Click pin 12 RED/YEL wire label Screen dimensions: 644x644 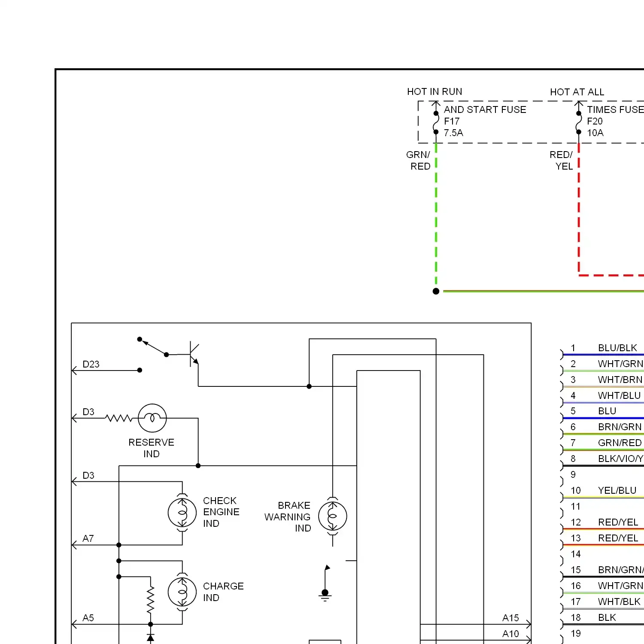pyautogui.click(x=618, y=522)
